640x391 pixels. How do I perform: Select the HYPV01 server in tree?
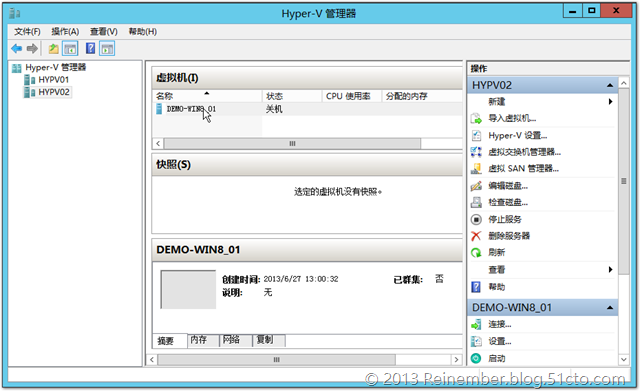pyautogui.click(x=53, y=80)
